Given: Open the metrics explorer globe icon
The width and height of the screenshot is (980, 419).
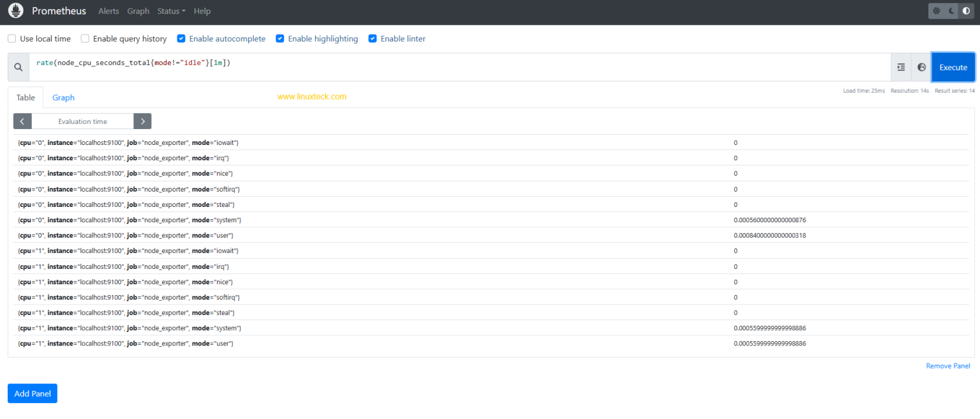Looking at the screenshot, I should pyautogui.click(x=921, y=67).
